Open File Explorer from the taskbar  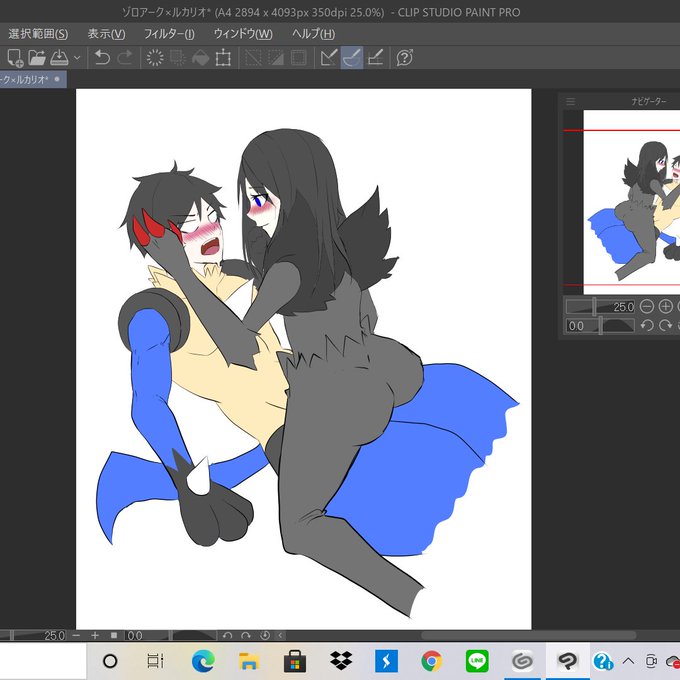(x=249, y=661)
